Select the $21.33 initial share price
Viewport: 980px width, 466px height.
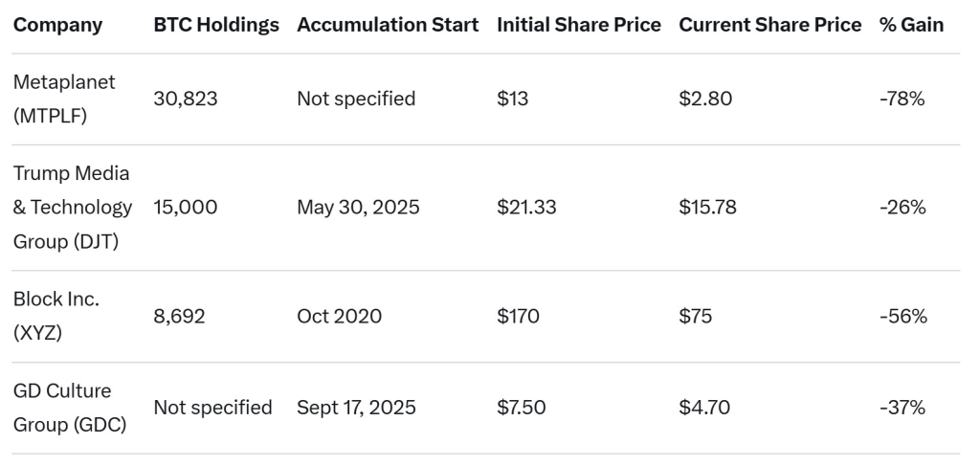(526, 207)
